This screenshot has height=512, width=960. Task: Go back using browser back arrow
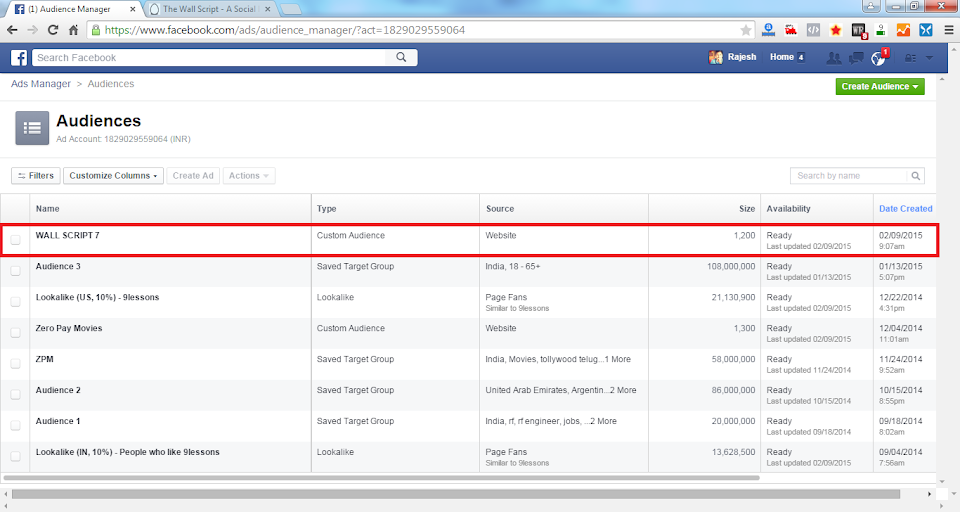click(x=12, y=30)
